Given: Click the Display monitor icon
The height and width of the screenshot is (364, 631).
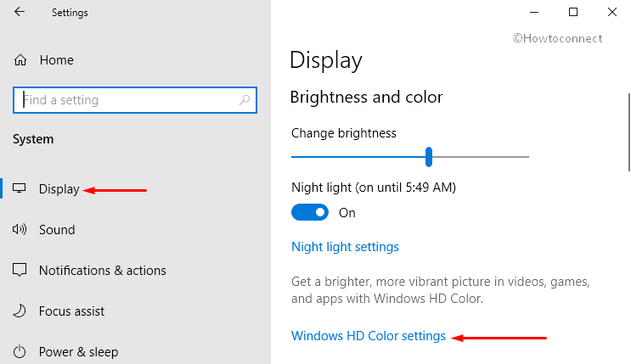Looking at the screenshot, I should [x=20, y=188].
